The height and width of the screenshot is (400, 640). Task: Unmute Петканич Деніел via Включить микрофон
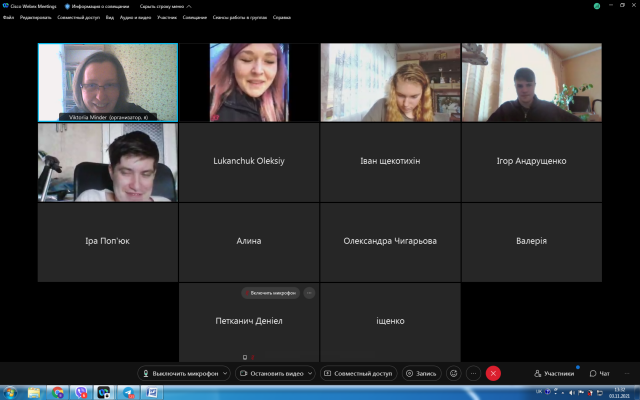click(x=270, y=292)
